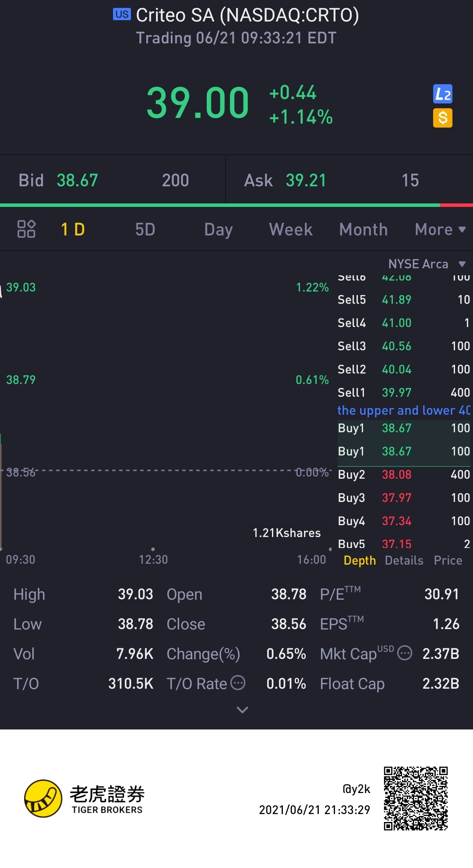This screenshot has width=473, height=868.
Task: Tap the Tiger Brokers logo
Action: [85, 798]
